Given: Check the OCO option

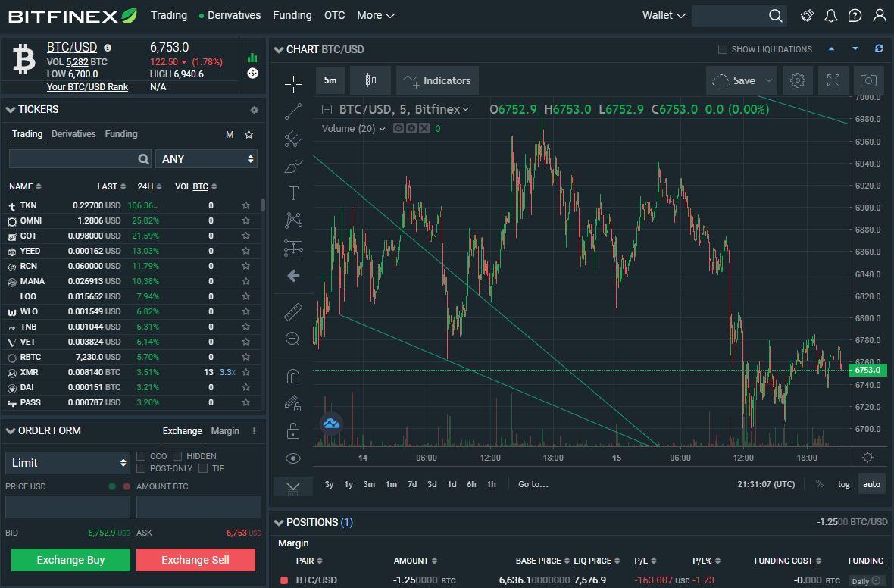Looking at the screenshot, I should [141, 456].
